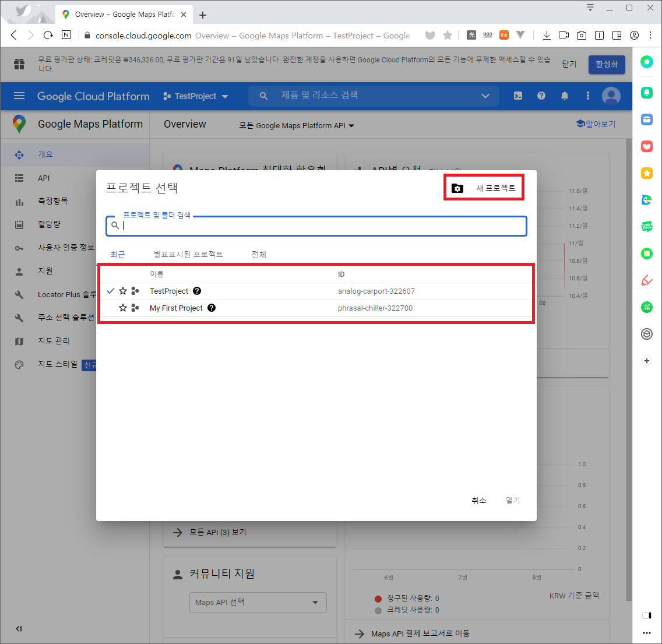Screen dimensions: 662x644
Task: Switch to 별표표시된 프로젝트 tab
Action: pos(188,254)
